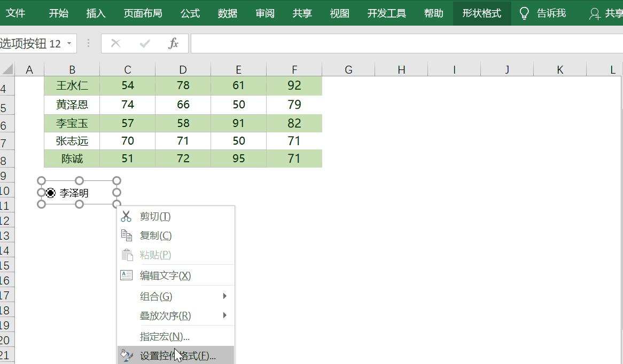623x364 pixels.
Task: Click the scissors icon for 剪切
Action: 126,216
